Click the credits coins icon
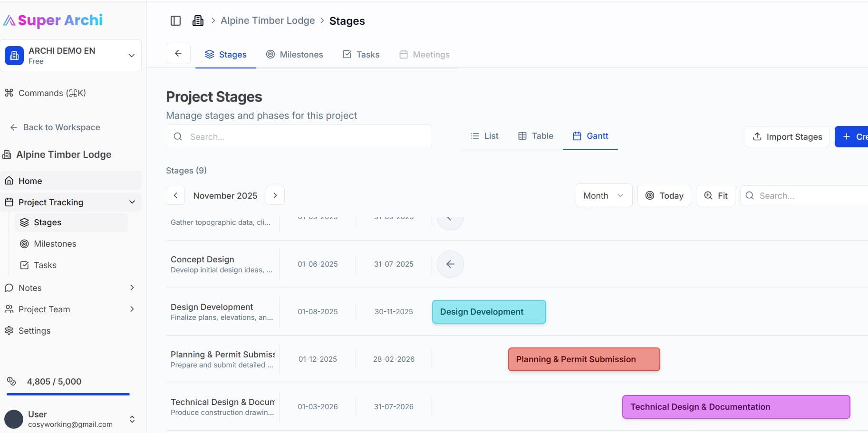 [x=11, y=381]
